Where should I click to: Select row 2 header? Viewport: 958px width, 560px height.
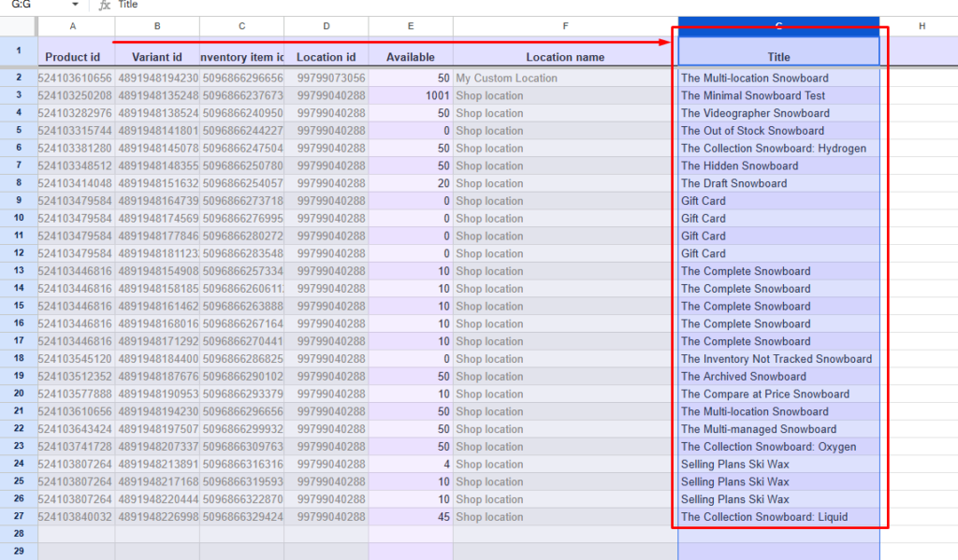point(19,78)
